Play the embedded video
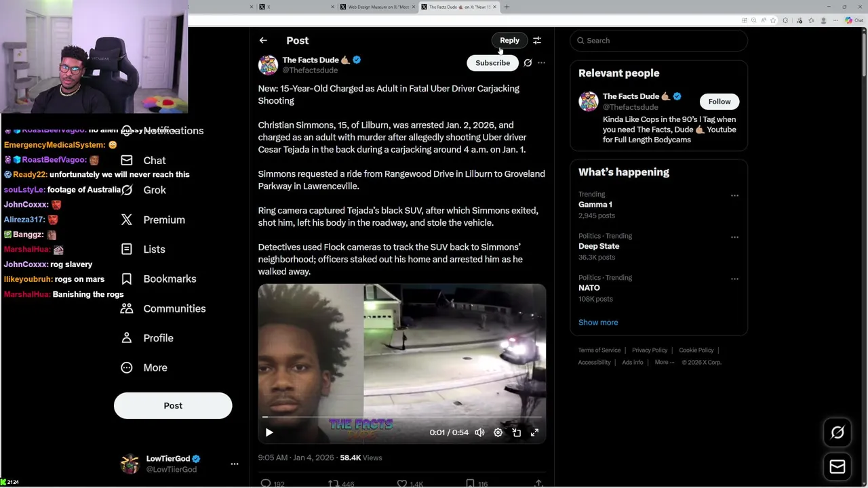This screenshot has width=868, height=488. point(269,432)
